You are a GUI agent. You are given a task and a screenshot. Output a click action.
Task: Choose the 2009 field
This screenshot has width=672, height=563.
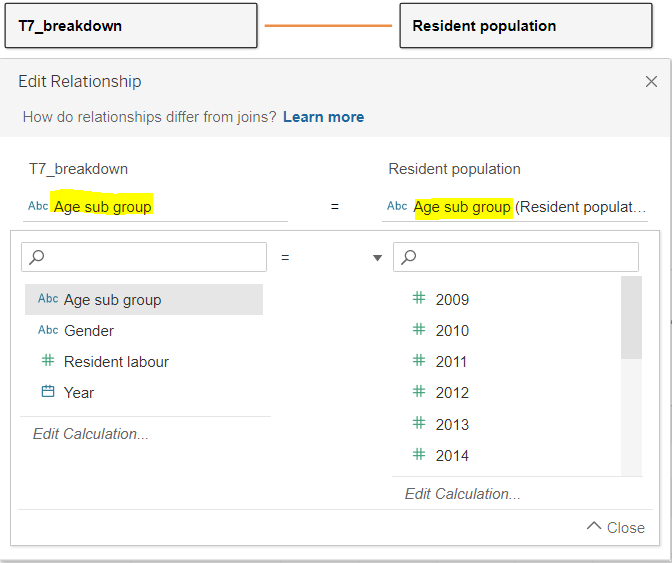coord(452,299)
